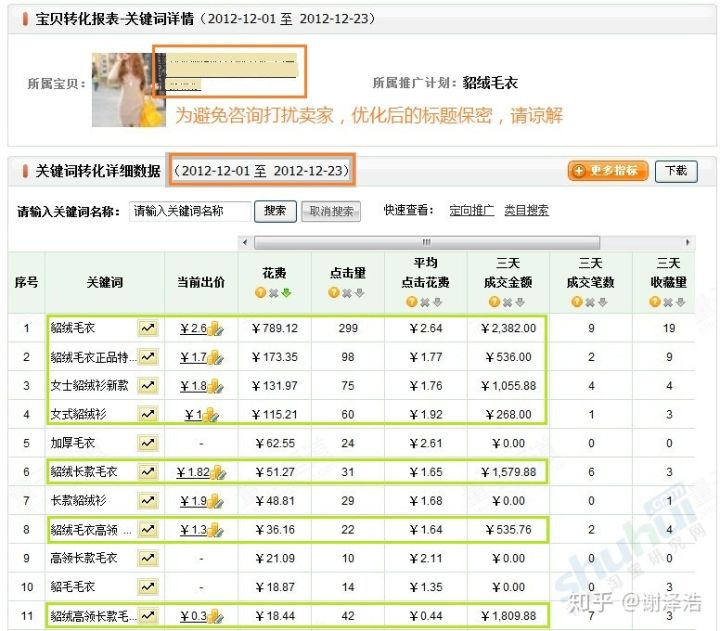
Task: Click green sort arrow under 花费 column
Action: tap(287, 293)
